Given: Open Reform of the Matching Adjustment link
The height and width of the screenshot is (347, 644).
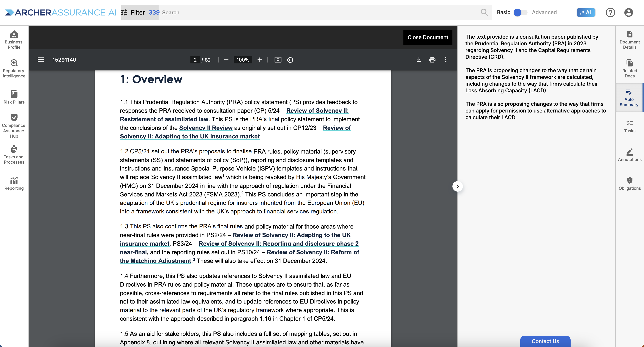Looking at the screenshot, I should coord(239,256).
